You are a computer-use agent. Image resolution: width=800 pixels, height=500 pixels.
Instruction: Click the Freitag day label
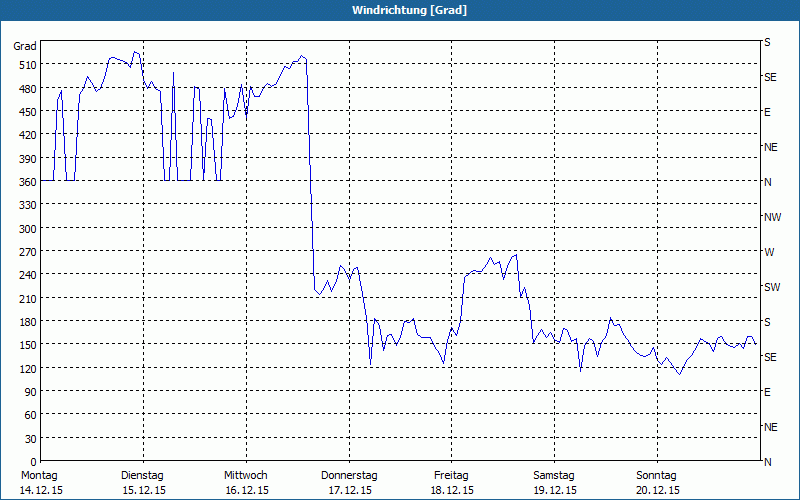(x=451, y=476)
